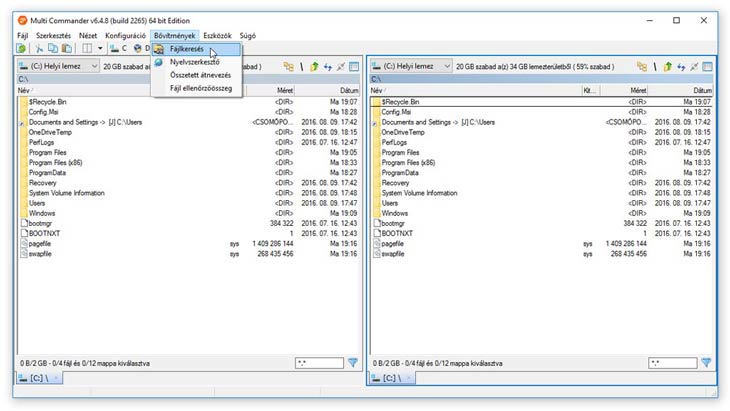Toggle the view mode icon in the right panel
Screen dimensions: 730x411
pos(706,67)
